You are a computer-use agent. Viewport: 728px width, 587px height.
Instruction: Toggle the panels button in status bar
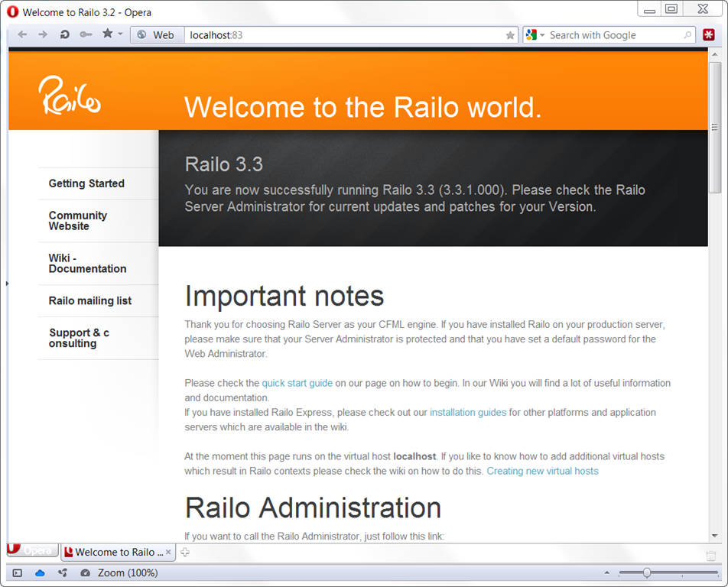pos(18,572)
